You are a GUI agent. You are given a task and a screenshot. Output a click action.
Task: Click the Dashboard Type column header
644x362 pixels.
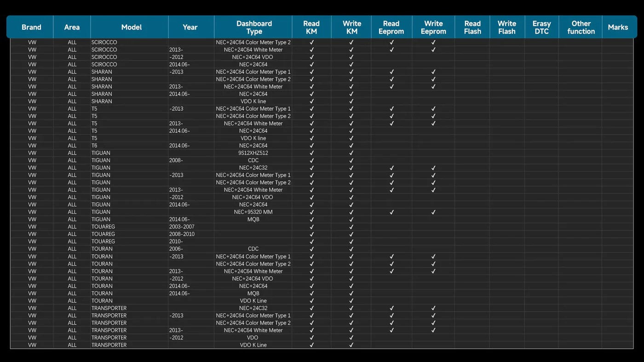click(x=253, y=27)
